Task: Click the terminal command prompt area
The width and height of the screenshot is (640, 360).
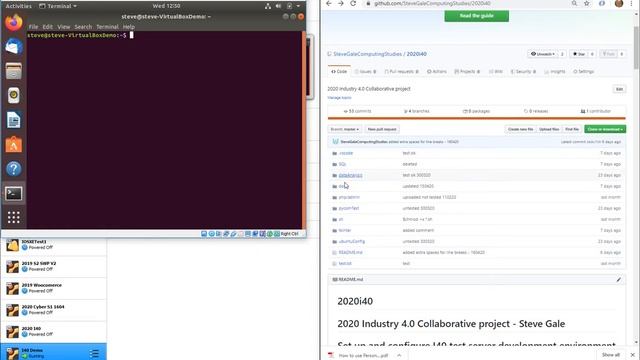Action: [x=164, y=130]
